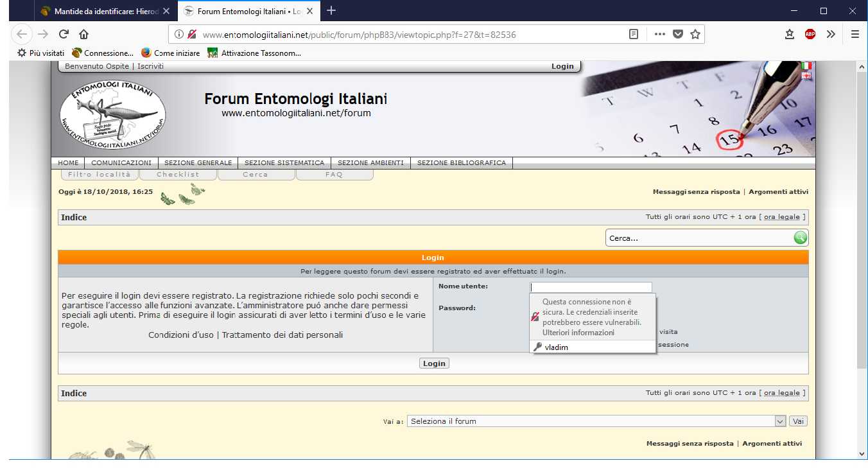Switch forum language to English flag
868x472 pixels.
[x=806, y=76]
